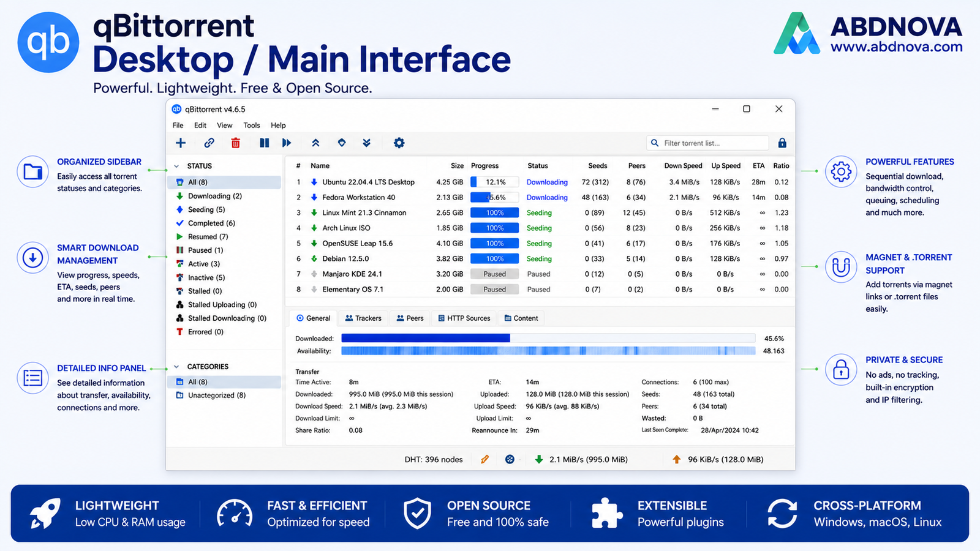Click the qBittorrent title bar logo
Image resolution: width=980 pixels, height=551 pixels.
click(176, 109)
